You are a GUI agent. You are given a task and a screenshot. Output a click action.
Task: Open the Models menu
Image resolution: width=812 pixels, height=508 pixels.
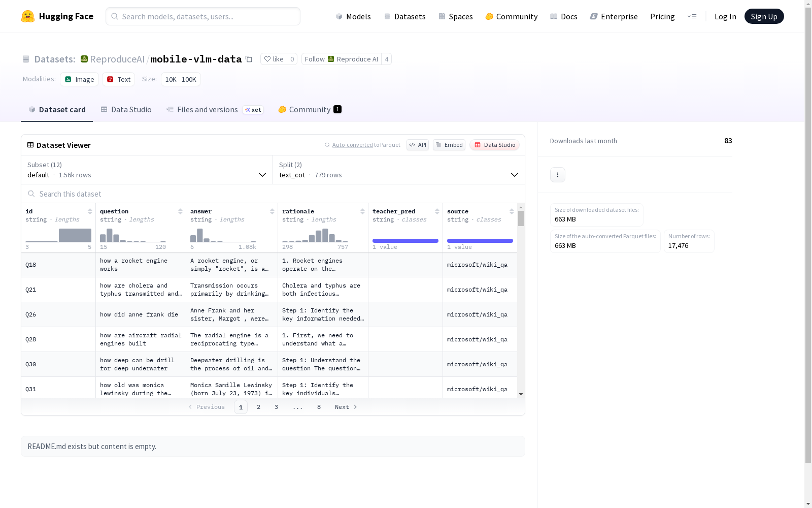point(353,16)
